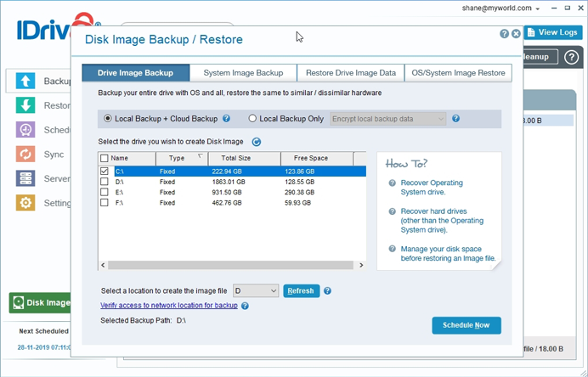Click help icon beside network location link
Image resolution: width=588 pixels, height=377 pixels.
[x=245, y=306]
